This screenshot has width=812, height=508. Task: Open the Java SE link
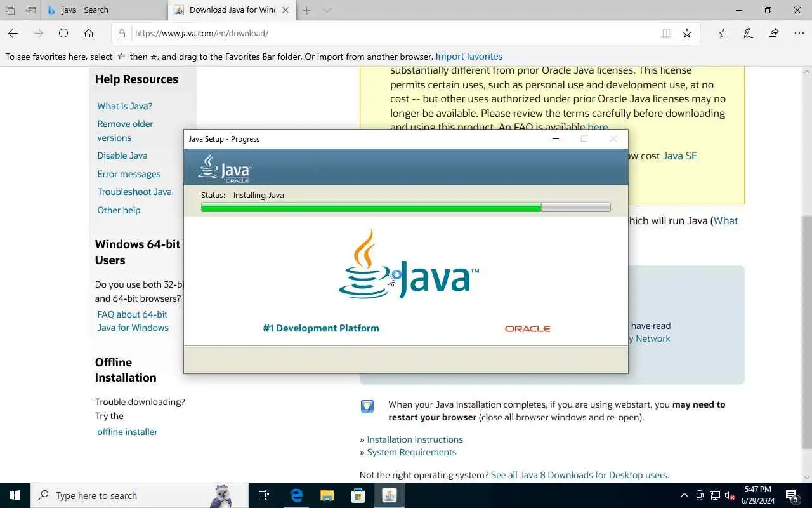coord(679,156)
